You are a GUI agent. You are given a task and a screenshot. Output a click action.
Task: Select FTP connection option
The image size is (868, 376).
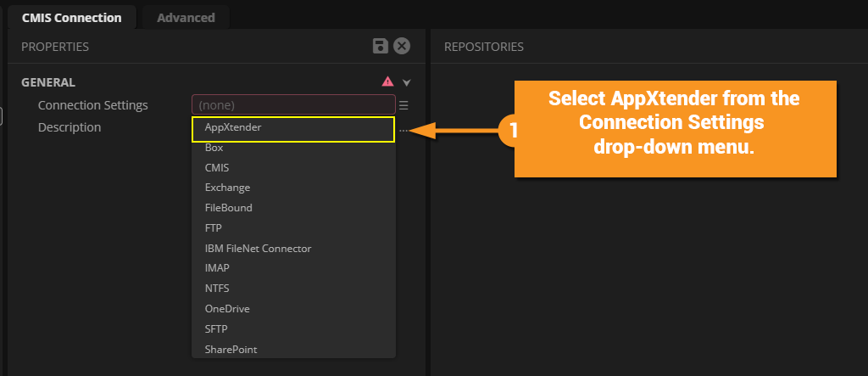[214, 228]
